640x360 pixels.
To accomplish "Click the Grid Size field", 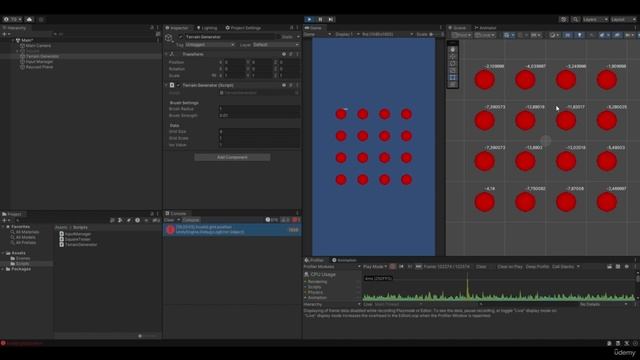I will pos(259,131).
